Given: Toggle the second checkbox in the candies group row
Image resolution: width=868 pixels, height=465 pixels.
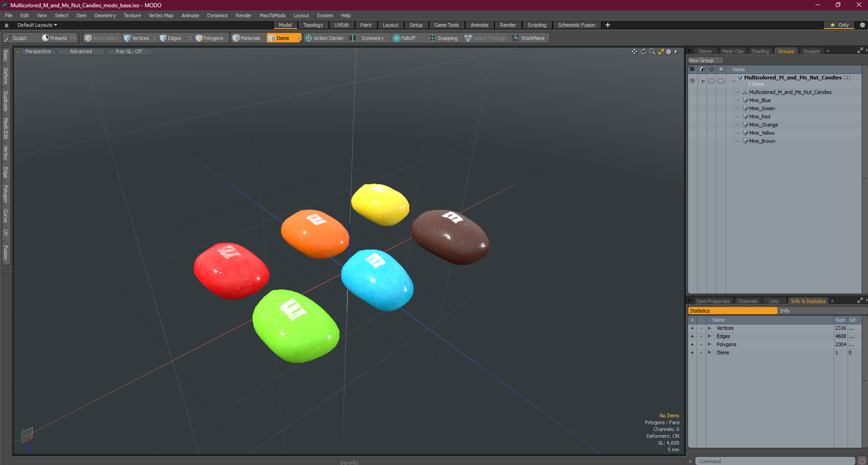Looking at the screenshot, I should tap(721, 81).
